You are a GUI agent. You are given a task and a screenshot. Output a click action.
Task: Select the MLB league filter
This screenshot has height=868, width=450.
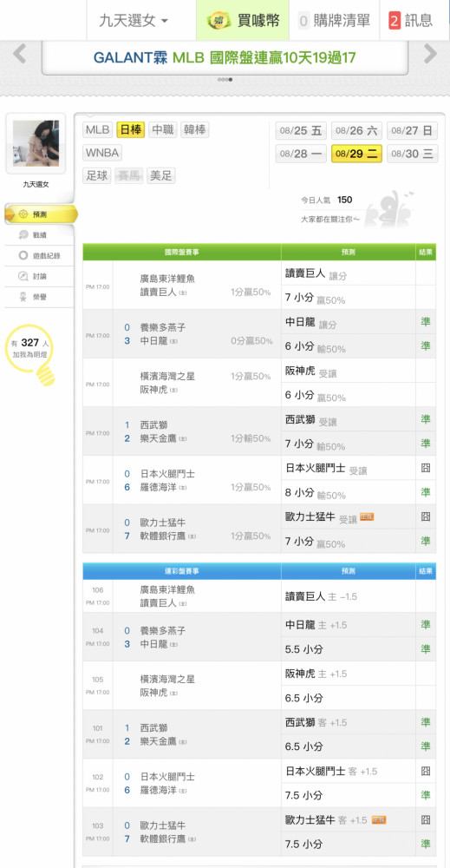point(98,130)
